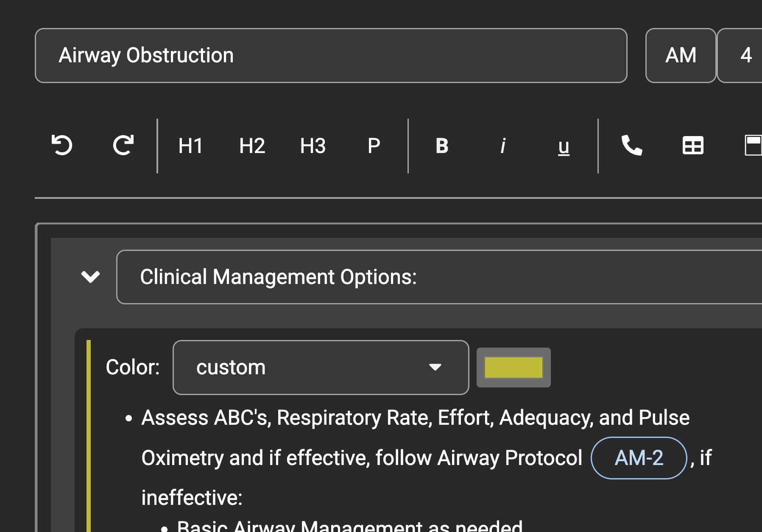This screenshot has width=762, height=532.
Task: Apply H2 heading style
Action: pos(252,145)
